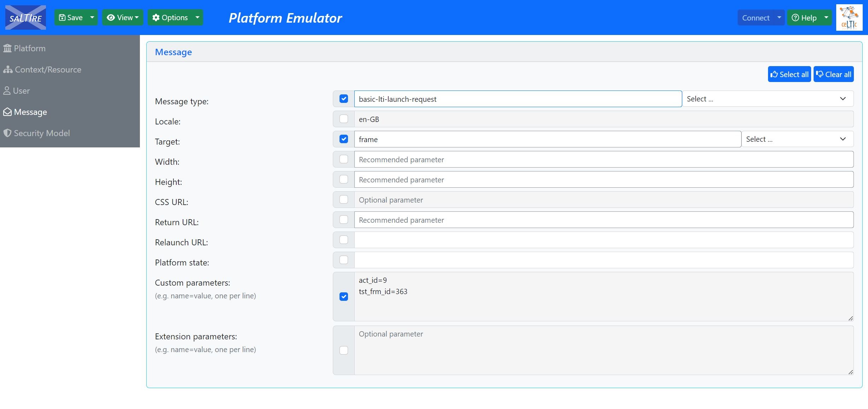This screenshot has height=409, width=868.
Task: Select all parameters with thumbs-up button
Action: [x=789, y=74]
